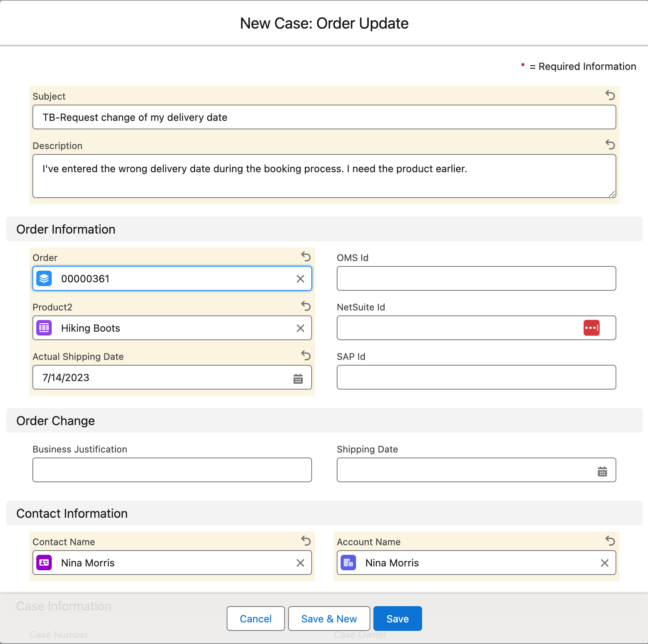Click the account building icon in Account Name

point(348,563)
